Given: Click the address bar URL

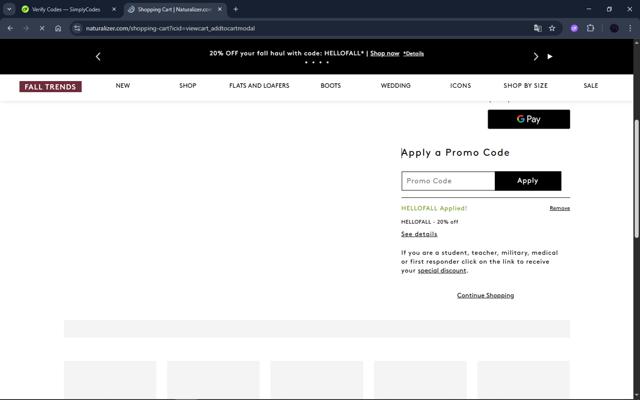Looking at the screenshot, I should click(170, 28).
